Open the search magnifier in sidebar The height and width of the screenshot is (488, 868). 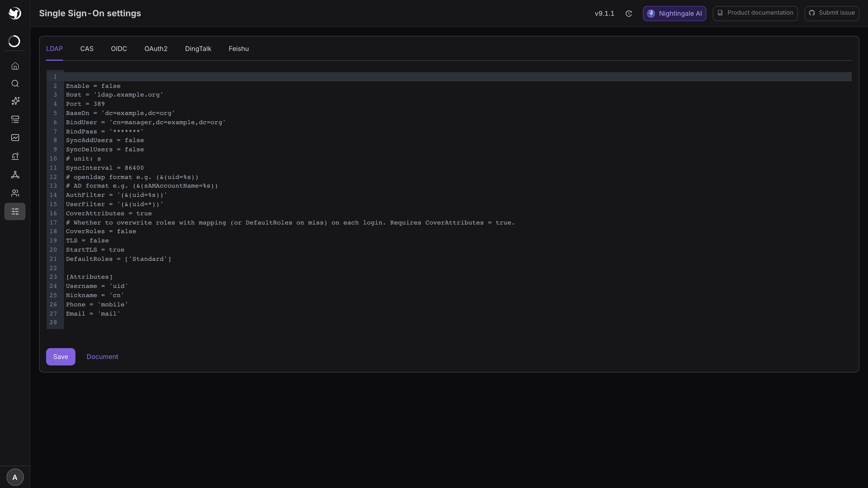pos(15,84)
